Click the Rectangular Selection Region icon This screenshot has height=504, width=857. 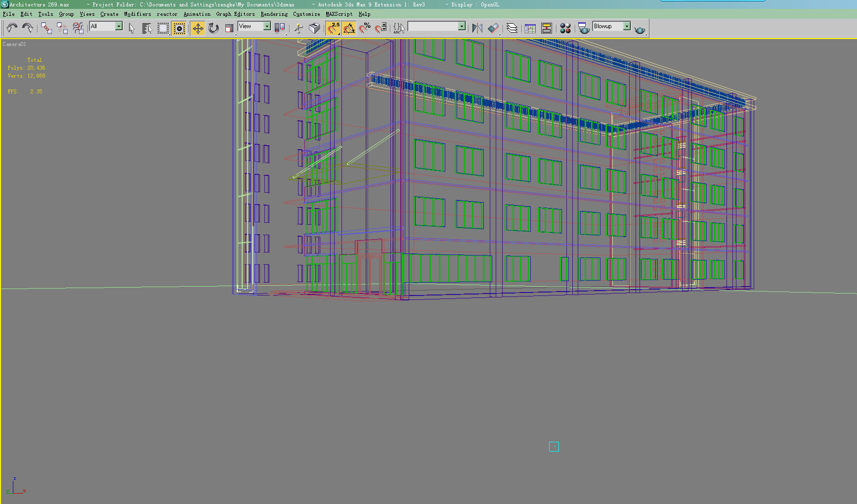163,28
